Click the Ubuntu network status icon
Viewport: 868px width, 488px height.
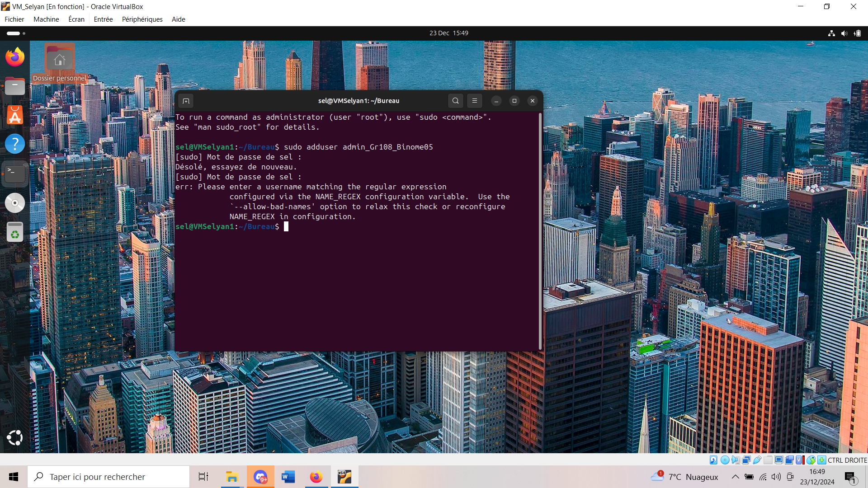tap(831, 33)
